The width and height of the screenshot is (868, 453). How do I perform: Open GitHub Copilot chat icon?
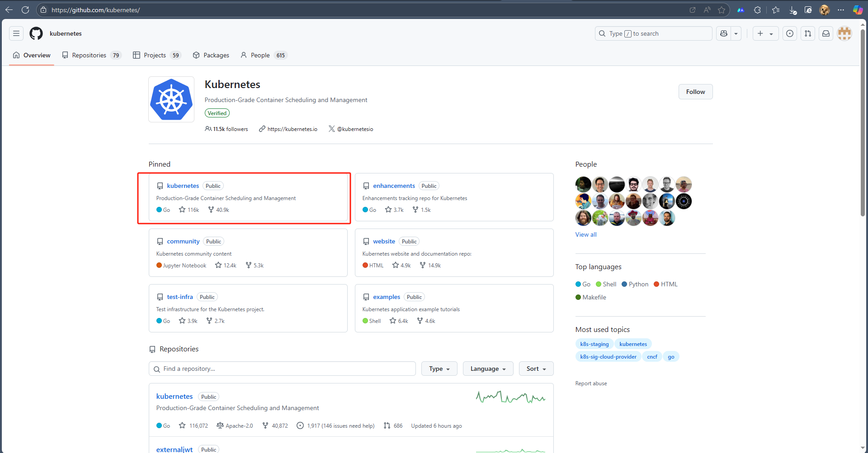[724, 33]
